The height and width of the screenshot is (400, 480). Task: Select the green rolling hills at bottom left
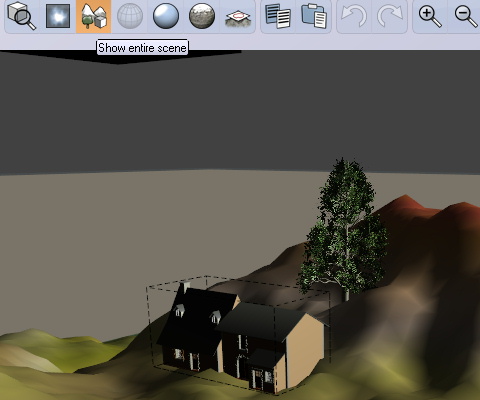60,360
